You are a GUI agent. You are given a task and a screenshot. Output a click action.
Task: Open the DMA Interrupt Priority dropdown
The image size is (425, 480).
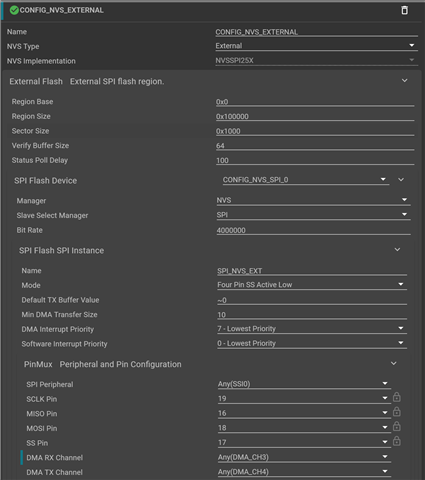pos(312,329)
